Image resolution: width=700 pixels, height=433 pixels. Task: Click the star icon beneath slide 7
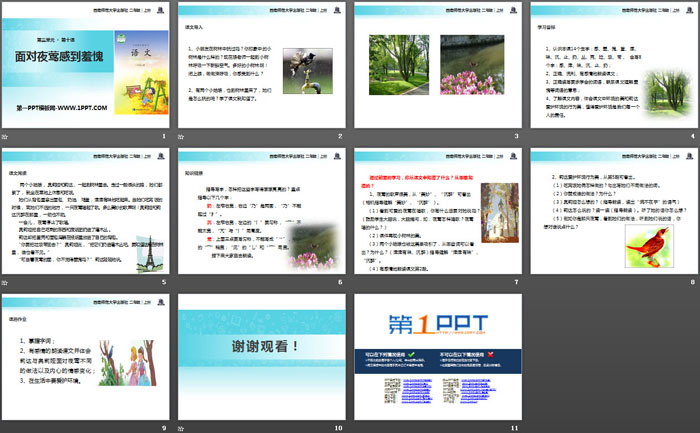[358, 282]
